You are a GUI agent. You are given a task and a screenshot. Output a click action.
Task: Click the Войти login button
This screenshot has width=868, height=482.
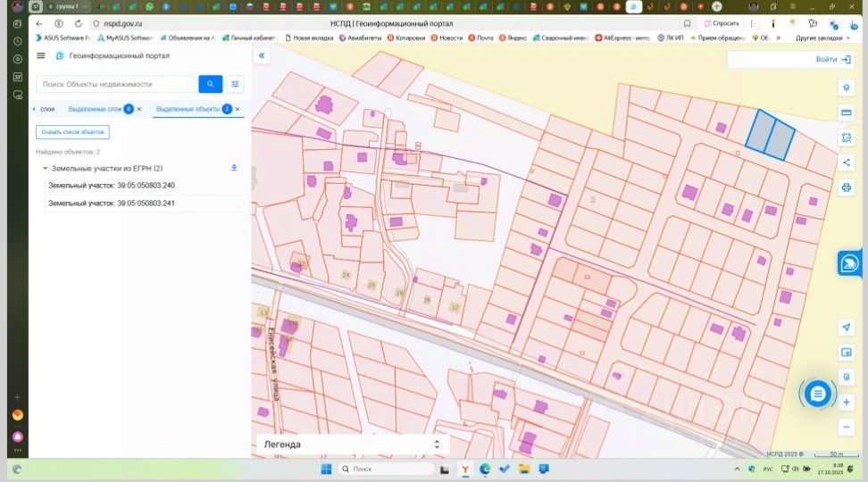point(826,60)
